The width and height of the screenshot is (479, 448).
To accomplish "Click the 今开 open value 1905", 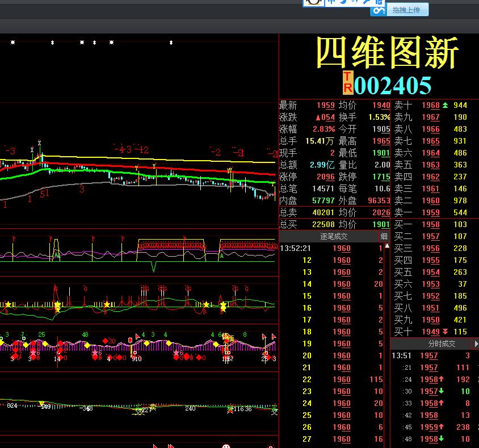I will coord(381,129).
